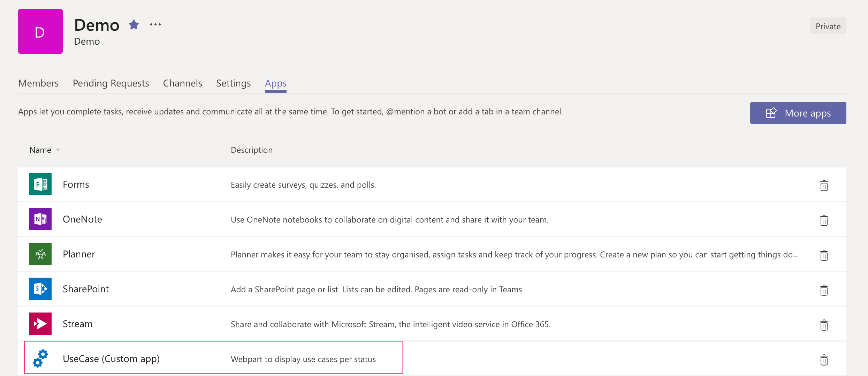Open the team Settings tab
The height and width of the screenshot is (376, 868).
click(233, 83)
